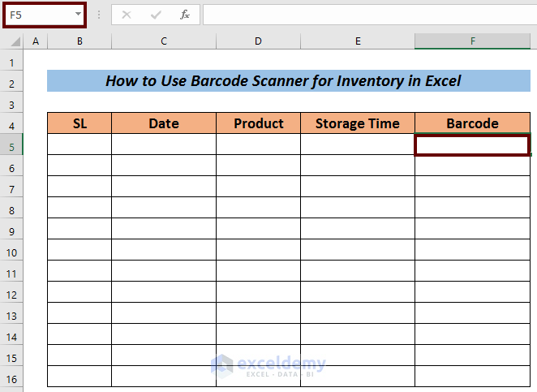Screen dimensions: 537x392
Task: Select column C header
Action: pyautogui.click(x=164, y=41)
